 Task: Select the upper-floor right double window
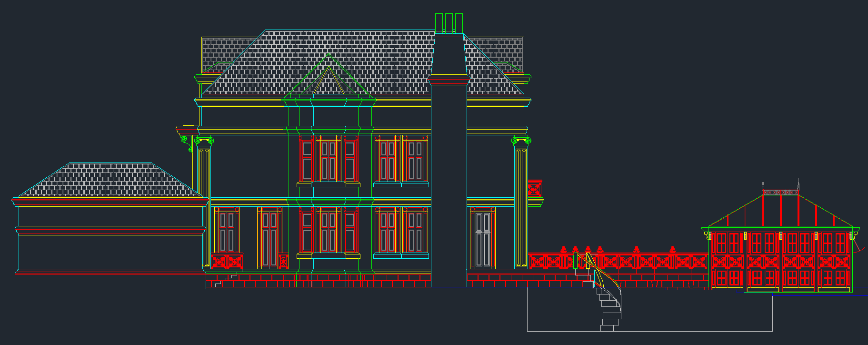pyautogui.click(x=401, y=161)
